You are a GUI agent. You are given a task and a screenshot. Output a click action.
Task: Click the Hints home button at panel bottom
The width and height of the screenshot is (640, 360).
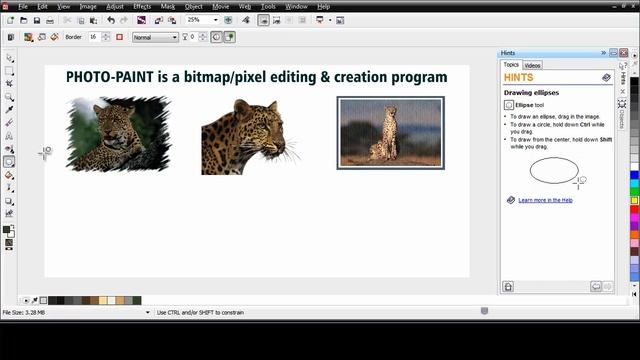(x=508, y=287)
